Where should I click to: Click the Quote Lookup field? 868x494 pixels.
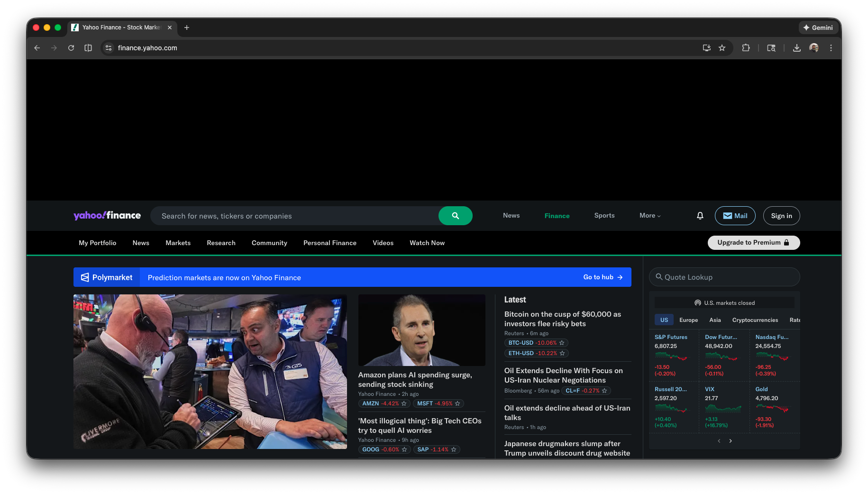coord(724,277)
